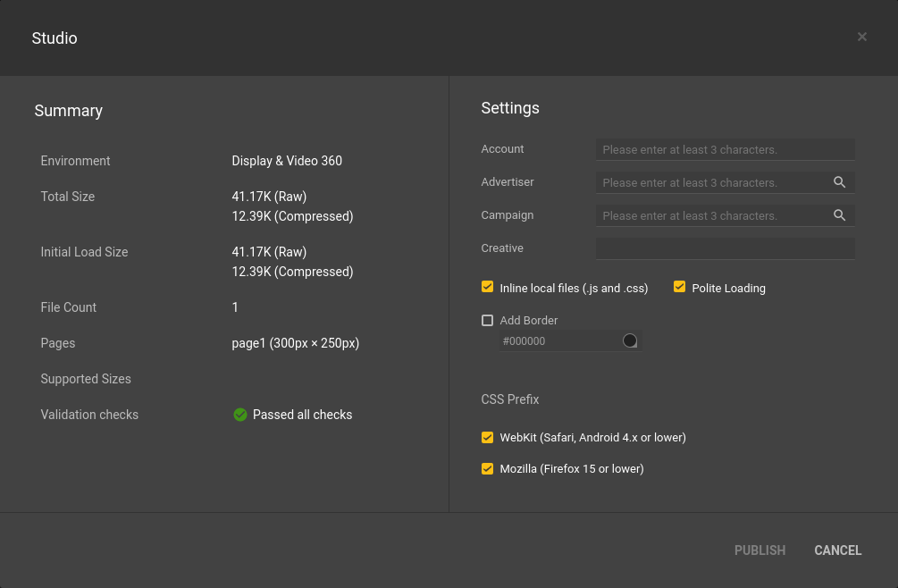Uncheck Mozilla CSS prefix option

tap(487, 468)
